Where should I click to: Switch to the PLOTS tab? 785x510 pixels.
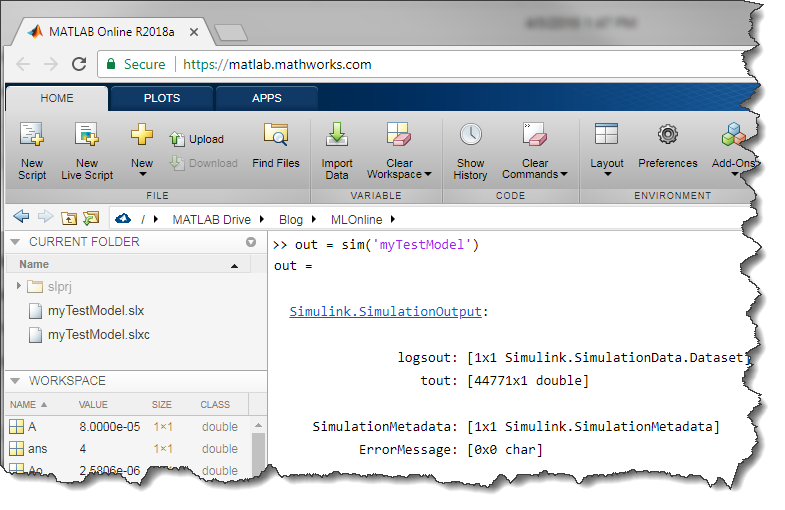click(162, 98)
